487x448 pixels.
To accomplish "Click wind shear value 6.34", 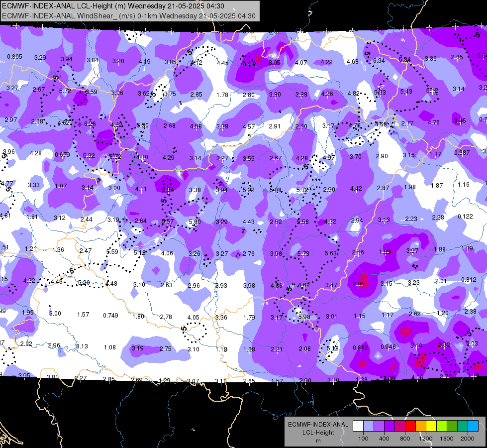I will [379, 60].
